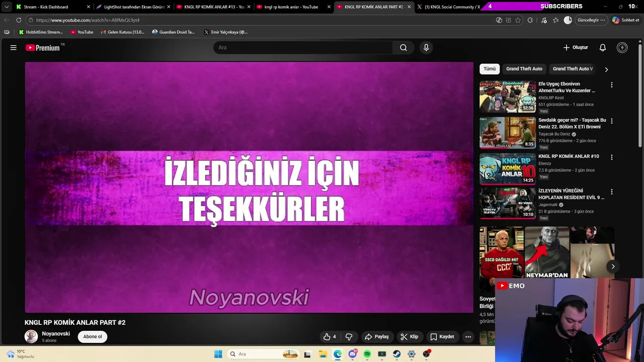The width and height of the screenshot is (644, 362).
Task: Advance the Shorts shelf with next arrow
Action: click(x=613, y=266)
